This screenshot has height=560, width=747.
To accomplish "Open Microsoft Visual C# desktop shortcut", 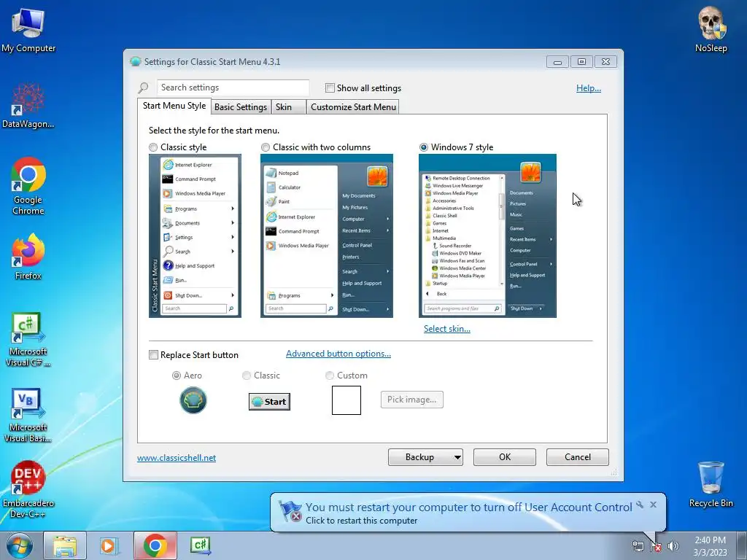I will tap(28, 339).
